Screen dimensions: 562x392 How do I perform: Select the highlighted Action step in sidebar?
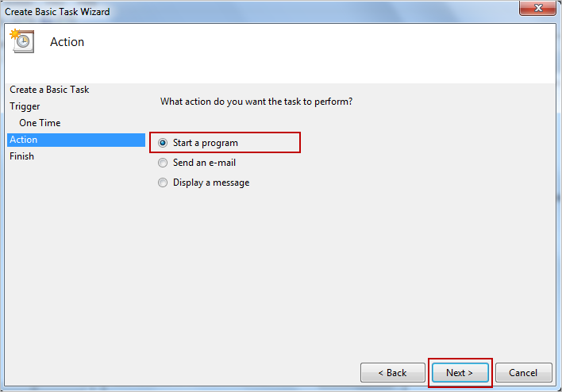[24, 140]
